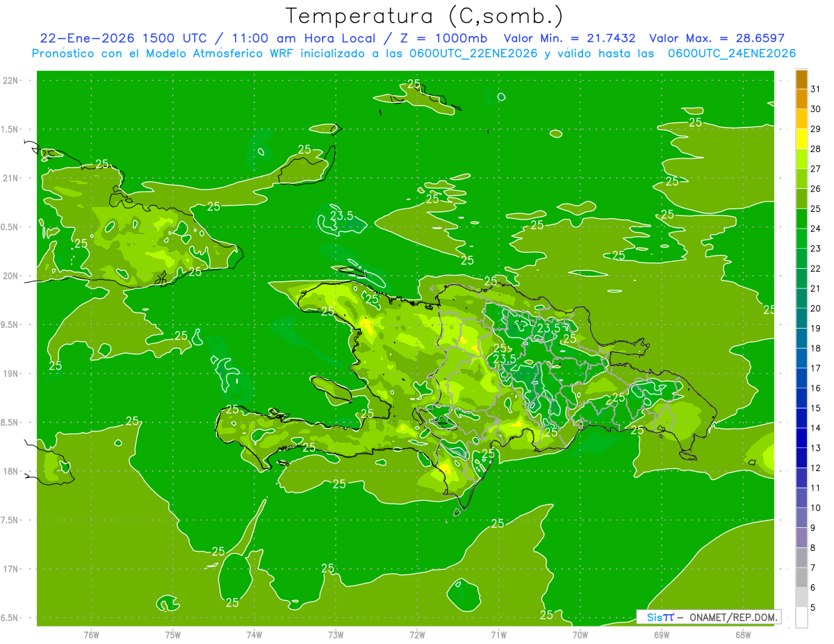834x644 pixels.
Task: Click the "1.5N" latitude axis label
Action: [x=10, y=129]
